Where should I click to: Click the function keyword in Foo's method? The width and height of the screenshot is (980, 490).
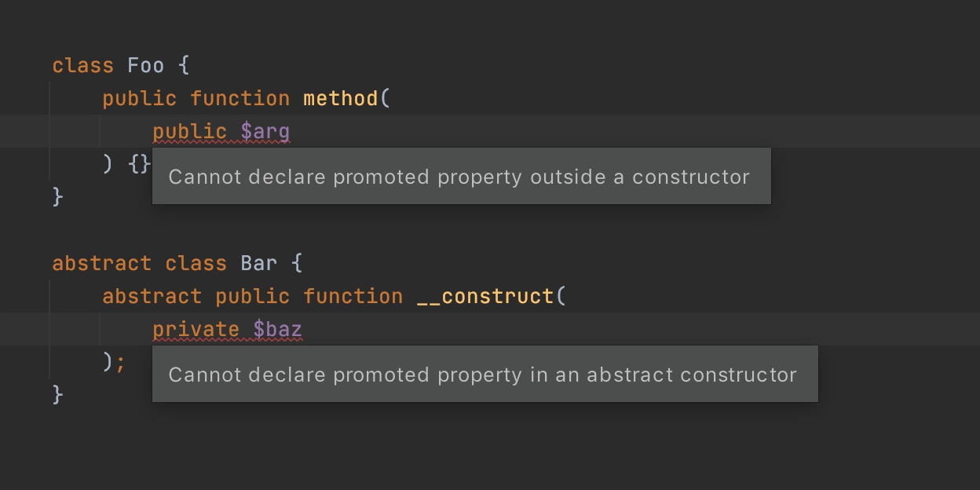pyautogui.click(x=240, y=98)
